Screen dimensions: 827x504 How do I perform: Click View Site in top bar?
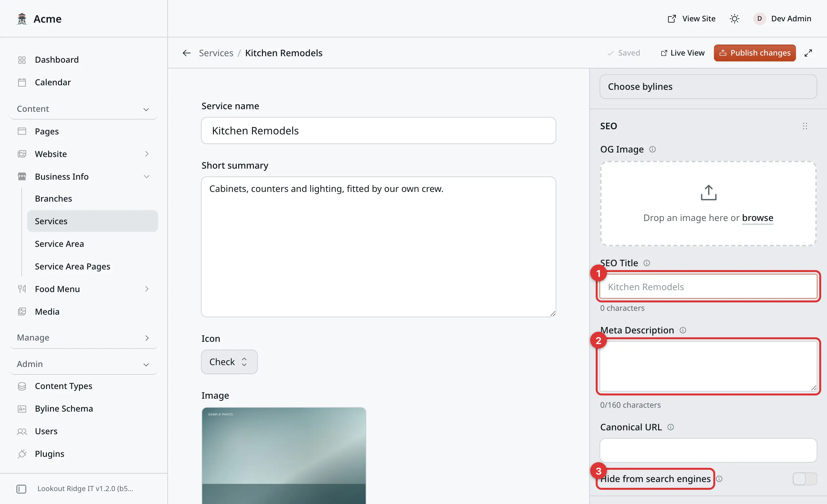(691, 19)
